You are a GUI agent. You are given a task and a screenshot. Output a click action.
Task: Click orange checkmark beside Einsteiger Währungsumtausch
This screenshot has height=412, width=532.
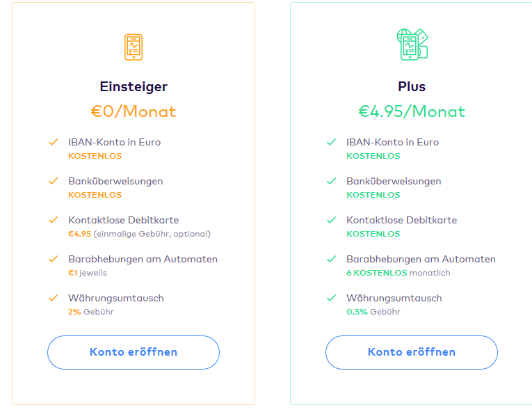pyautogui.click(x=53, y=298)
